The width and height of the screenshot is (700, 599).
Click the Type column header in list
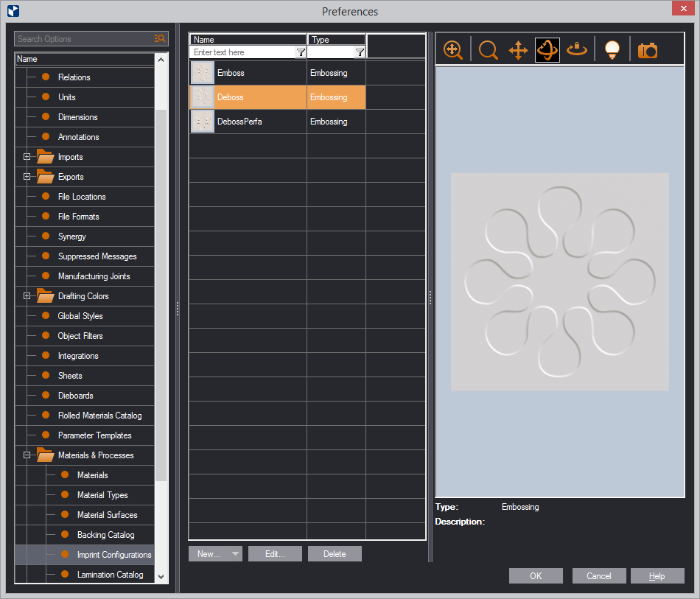point(337,40)
